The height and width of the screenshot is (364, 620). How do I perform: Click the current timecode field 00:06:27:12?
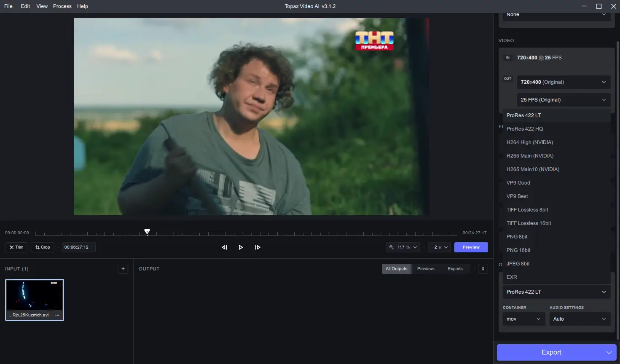pyautogui.click(x=79, y=247)
